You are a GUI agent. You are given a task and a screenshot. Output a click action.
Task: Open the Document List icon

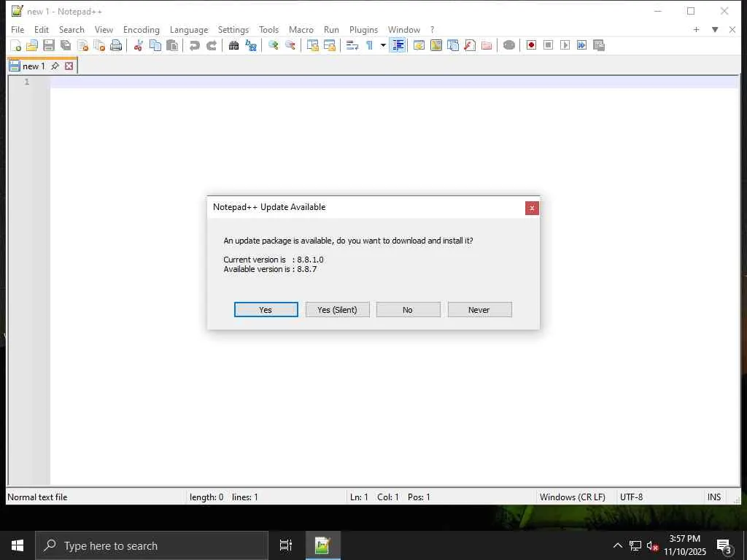coord(452,45)
